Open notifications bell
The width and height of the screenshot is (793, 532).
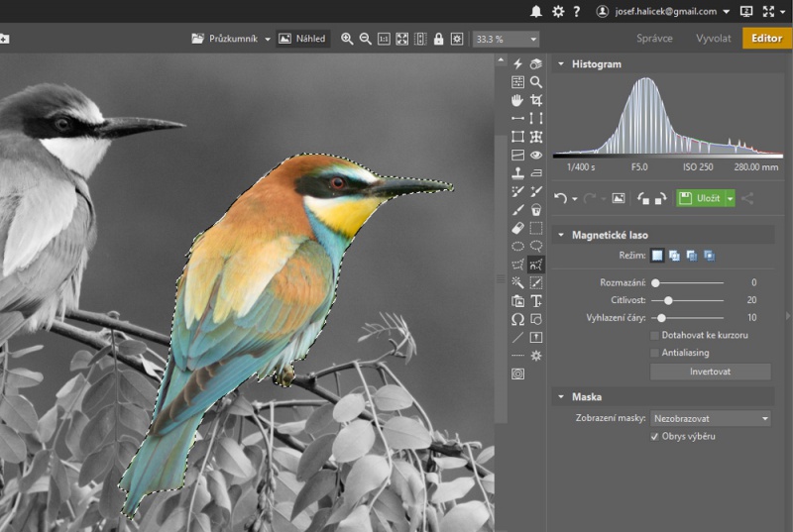[x=536, y=11]
